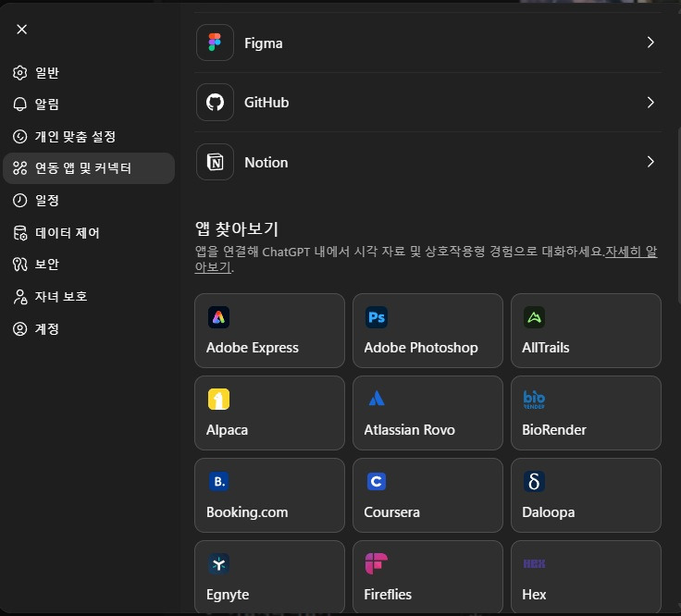Open the Adobe Express app card
The image size is (681, 616).
(269, 330)
